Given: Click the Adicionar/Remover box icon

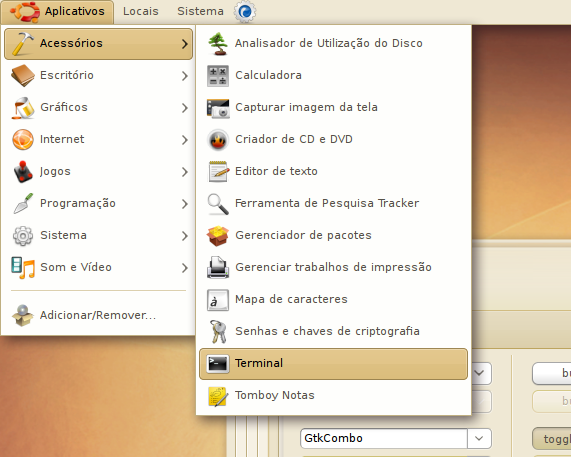Looking at the screenshot, I should click(23, 315).
